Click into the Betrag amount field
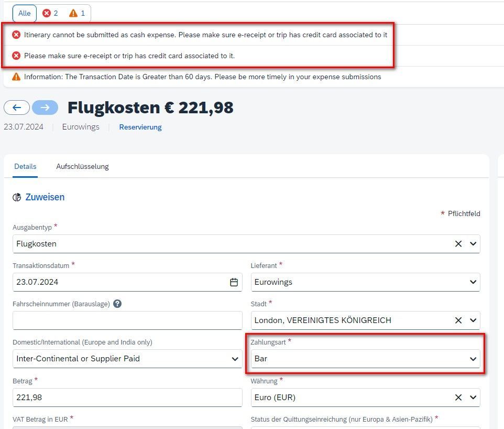This screenshot has width=504, height=429. click(127, 398)
